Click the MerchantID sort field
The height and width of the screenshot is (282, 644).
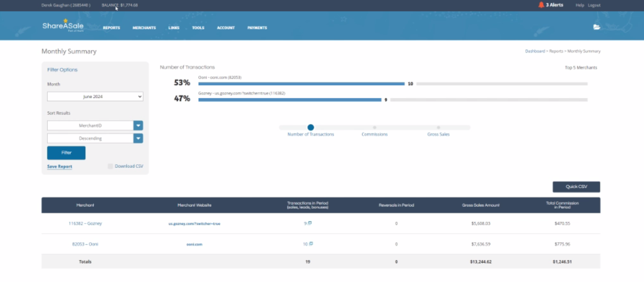[x=90, y=125]
